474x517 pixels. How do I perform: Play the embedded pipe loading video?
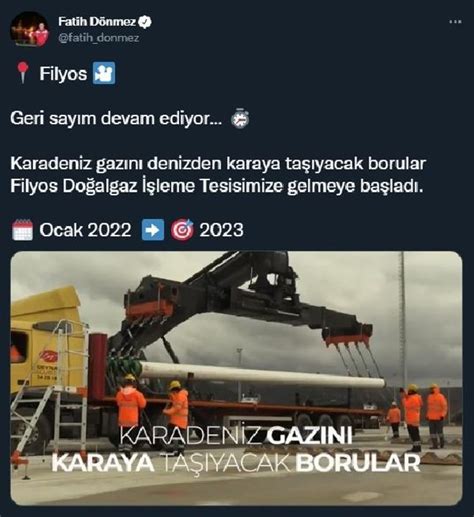coord(236,378)
